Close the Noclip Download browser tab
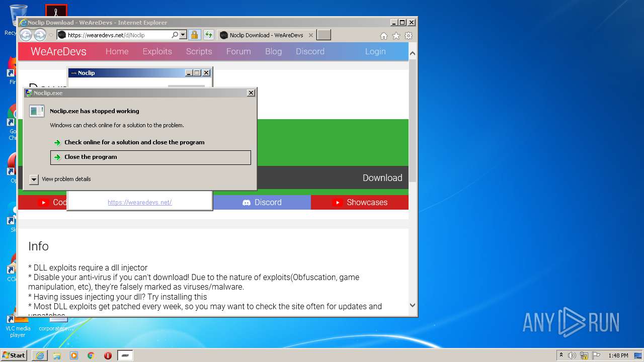 [x=311, y=35]
